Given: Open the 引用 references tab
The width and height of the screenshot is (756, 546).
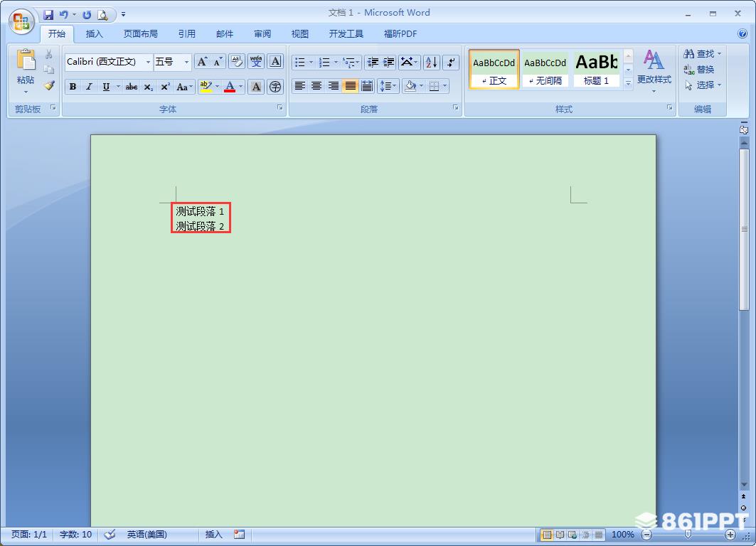Looking at the screenshot, I should (186, 33).
